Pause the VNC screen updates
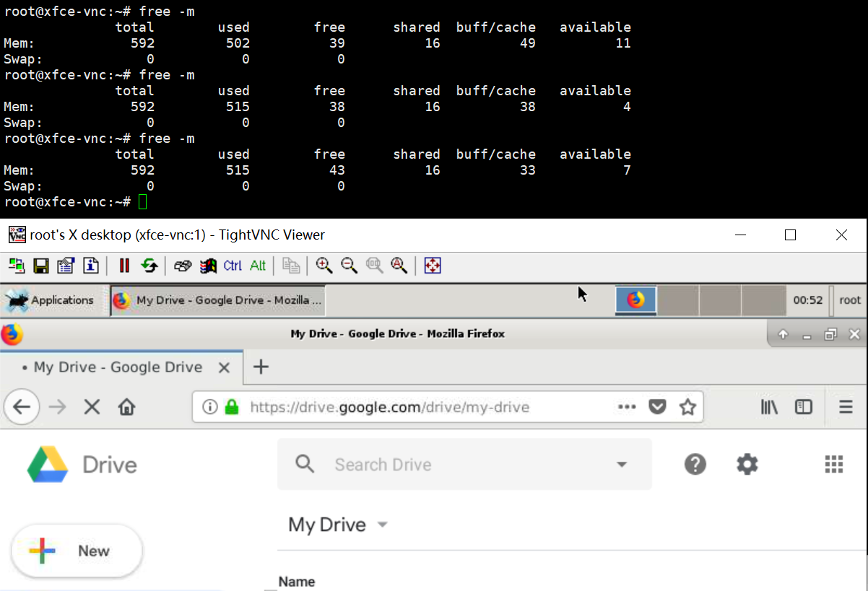The height and width of the screenshot is (591, 868). [124, 266]
